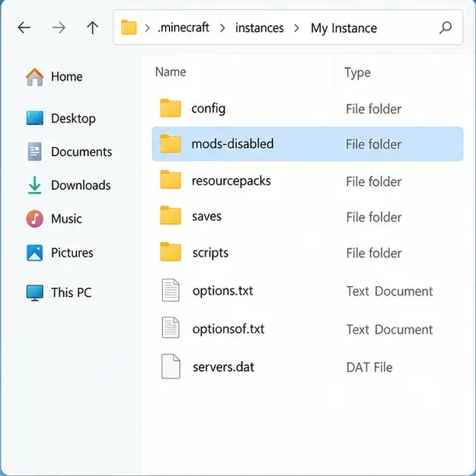
Task: Open Home in navigation pane
Action: click(x=66, y=76)
